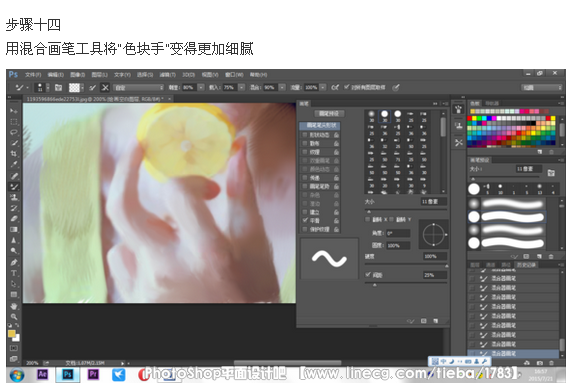Select the Zoom tool magnifier
Screen dimensions: 568x390
14,317
